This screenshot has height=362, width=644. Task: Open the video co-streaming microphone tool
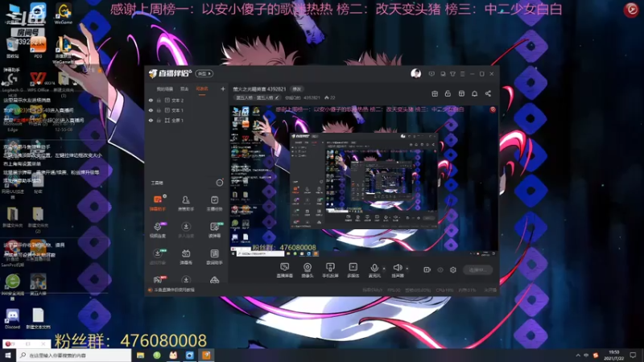pyautogui.click(x=158, y=230)
